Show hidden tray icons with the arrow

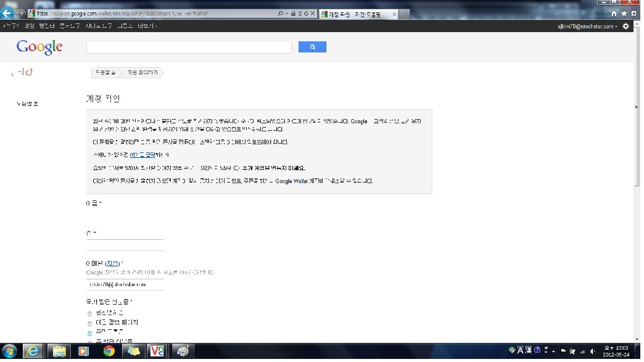(x=554, y=352)
